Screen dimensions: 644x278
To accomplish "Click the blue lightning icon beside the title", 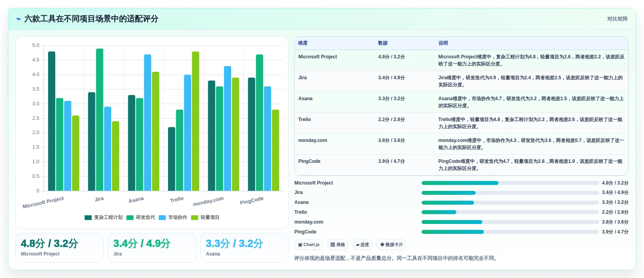I will [18, 19].
